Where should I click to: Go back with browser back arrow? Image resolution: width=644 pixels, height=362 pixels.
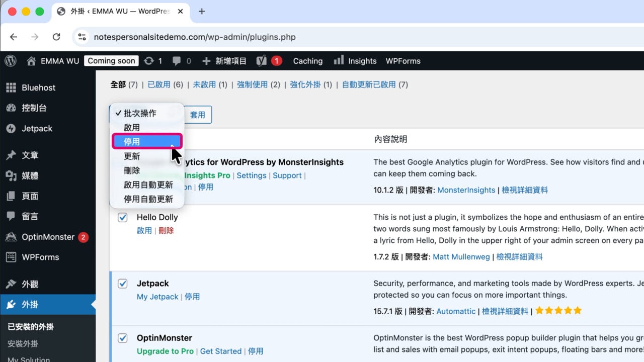click(14, 37)
